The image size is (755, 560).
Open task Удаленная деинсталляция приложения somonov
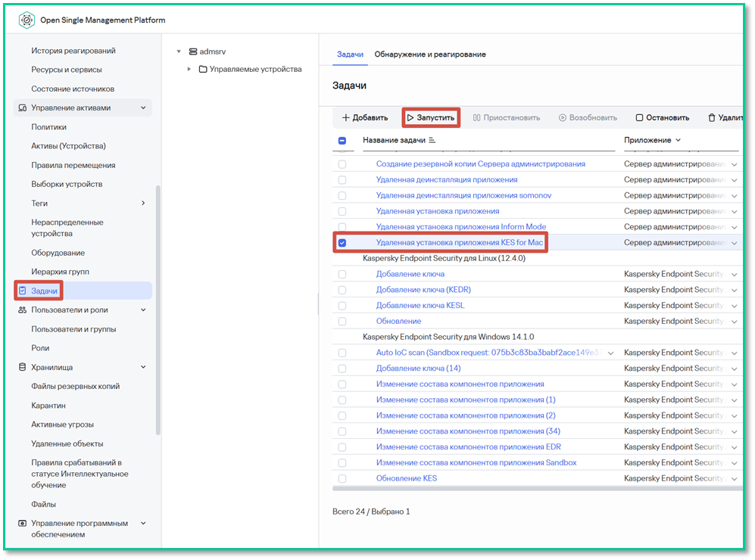tap(463, 195)
